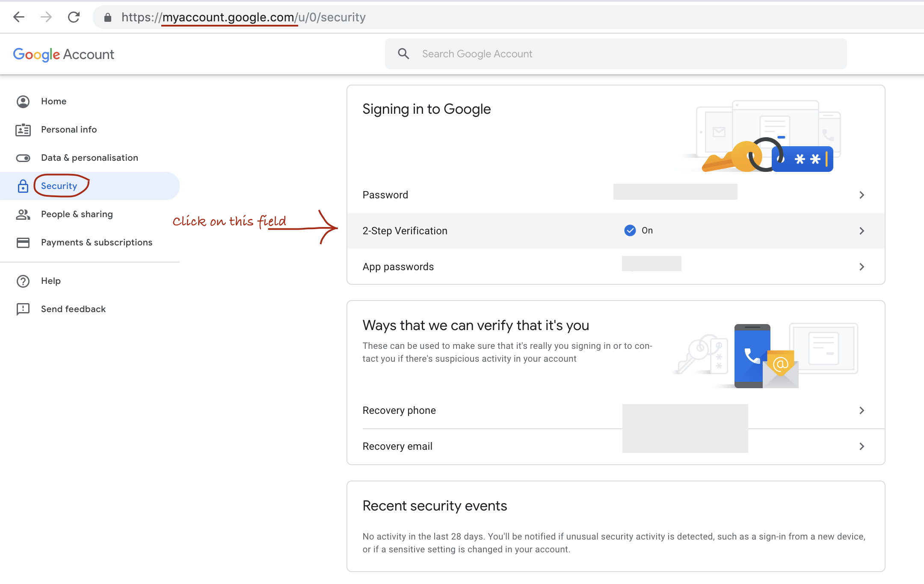Click the People & sharing icon in sidebar
This screenshot has width=924, height=584.
22,214
